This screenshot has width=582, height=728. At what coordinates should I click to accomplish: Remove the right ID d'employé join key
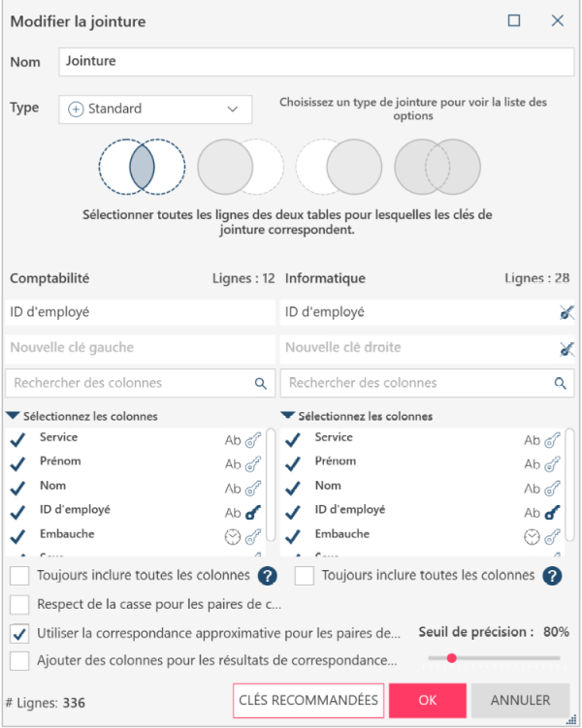(567, 312)
